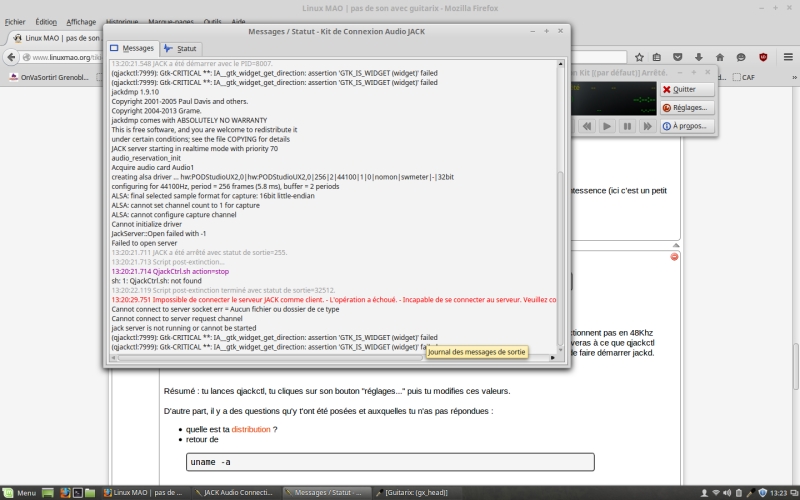This screenshot has height=500, width=800.
Task: Click the horizontal scrollbar handle in the messages log
Action: (x=269, y=358)
